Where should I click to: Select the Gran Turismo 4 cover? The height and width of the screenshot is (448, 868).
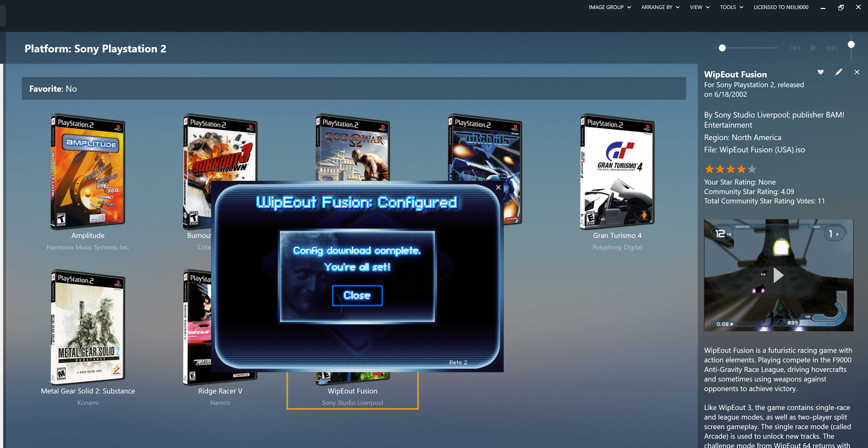[x=617, y=172]
